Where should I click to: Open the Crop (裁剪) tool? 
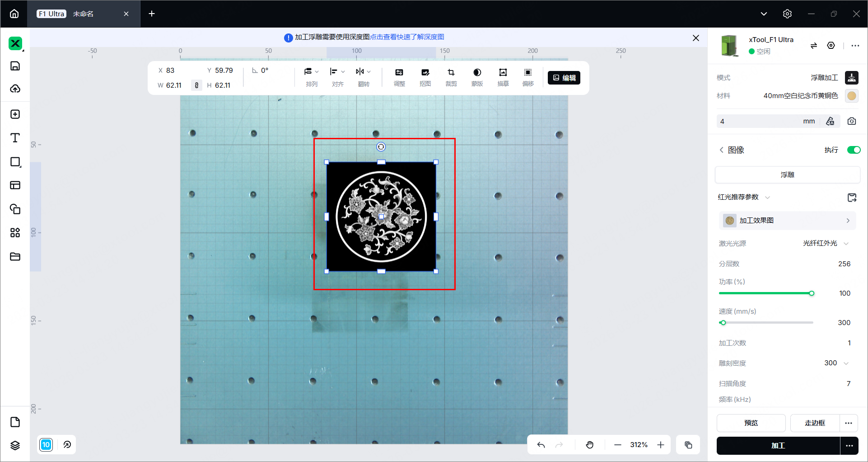tap(451, 77)
